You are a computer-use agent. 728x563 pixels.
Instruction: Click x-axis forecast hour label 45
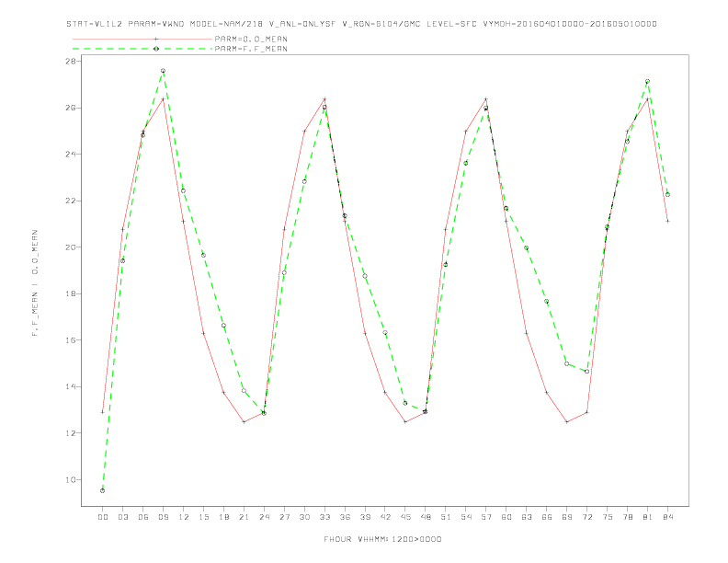(405, 517)
